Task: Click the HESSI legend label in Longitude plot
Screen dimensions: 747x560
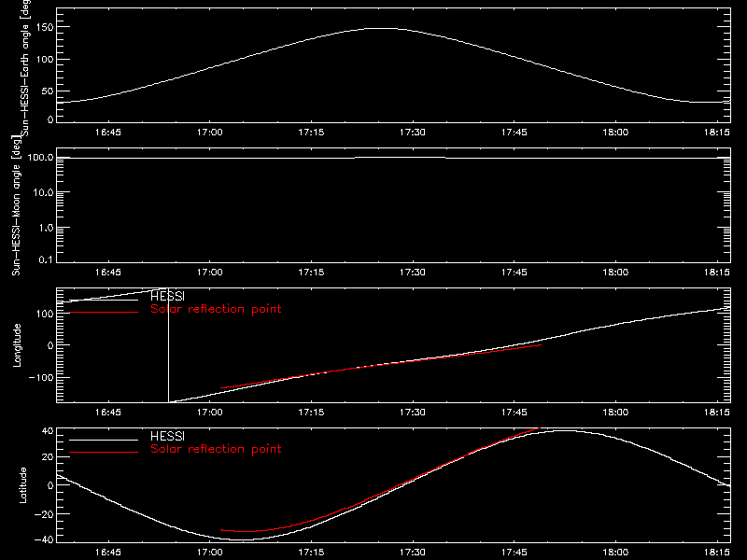Action: click(167, 296)
